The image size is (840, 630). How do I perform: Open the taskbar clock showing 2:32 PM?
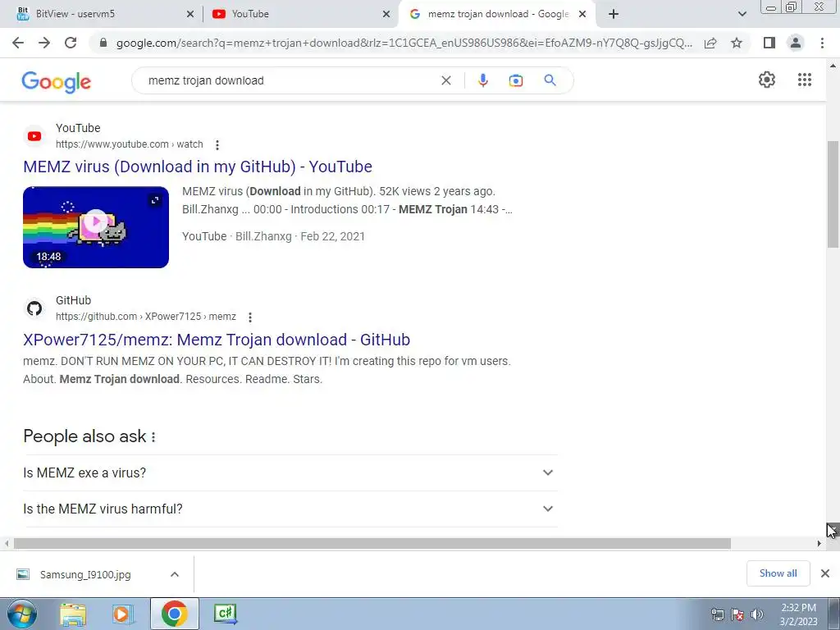pyautogui.click(x=798, y=614)
